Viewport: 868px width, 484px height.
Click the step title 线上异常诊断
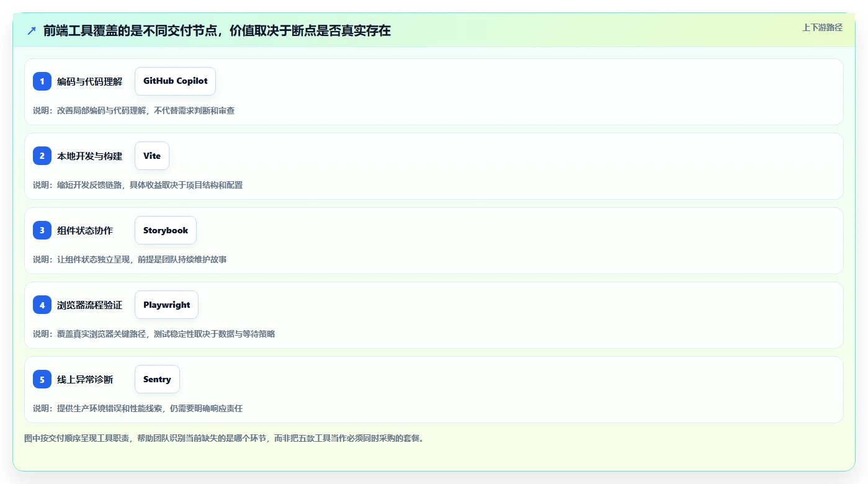click(x=85, y=379)
